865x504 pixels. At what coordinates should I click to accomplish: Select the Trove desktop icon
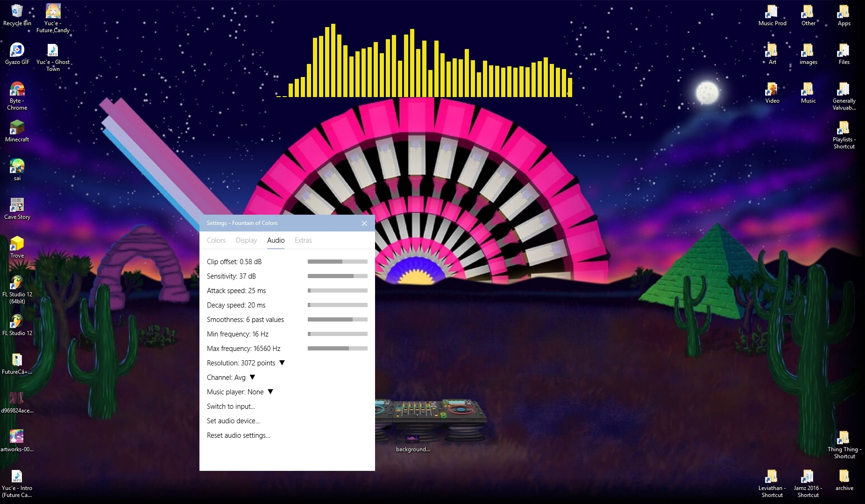pos(17,247)
